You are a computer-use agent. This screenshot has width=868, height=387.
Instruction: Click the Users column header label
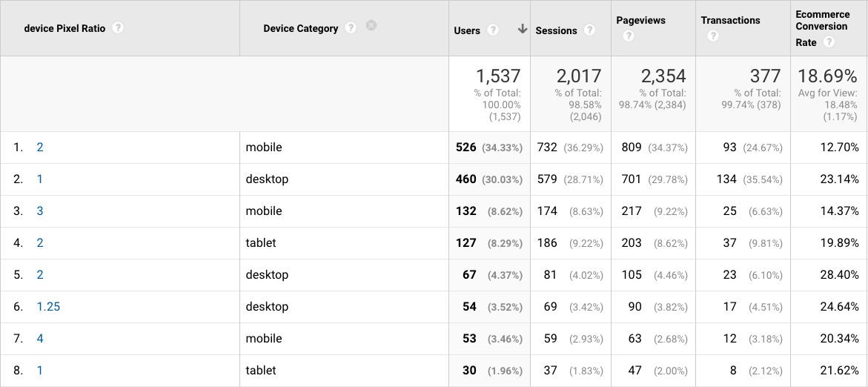(x=467, y=30)
